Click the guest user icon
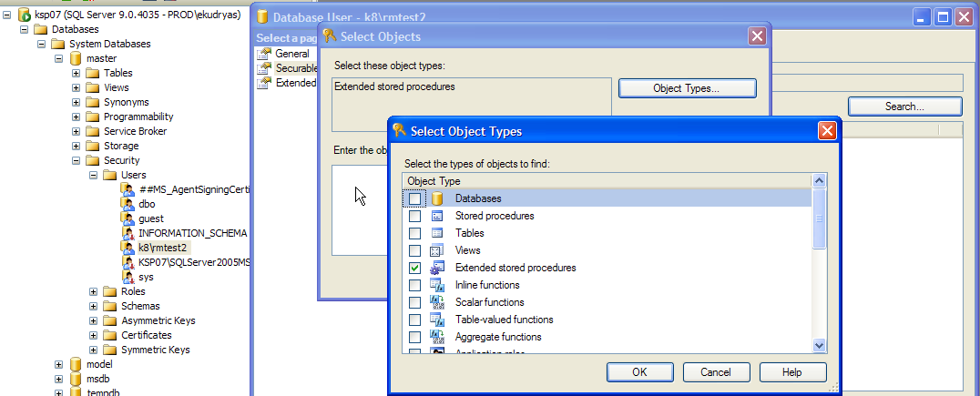 tap(128, 218)
